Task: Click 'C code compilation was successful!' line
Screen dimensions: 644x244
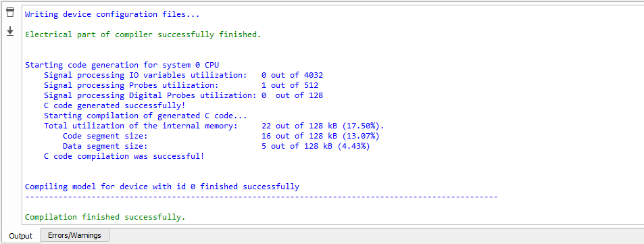Action: click(124, 156)
